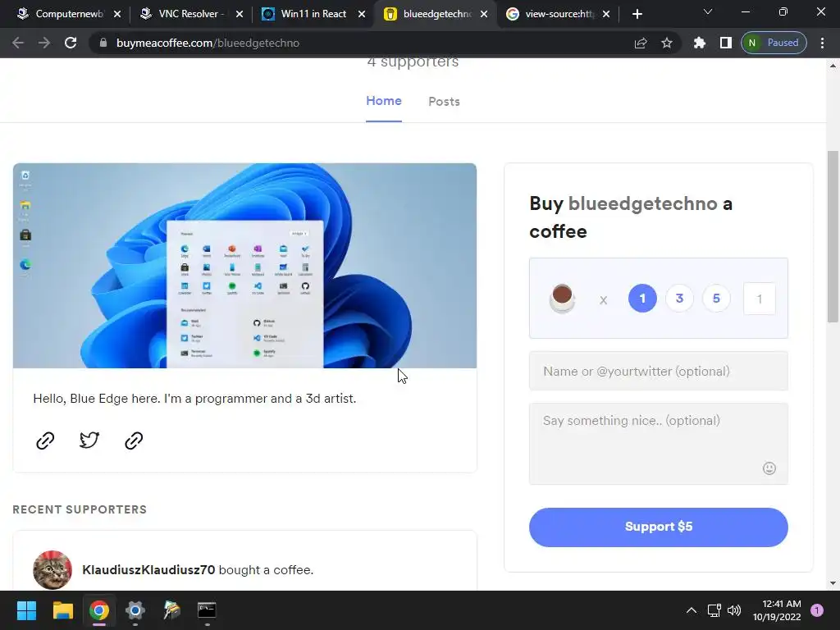Click the custom coffee quantity box
This screenshot has width=840, height=630.
click(759, 299)
